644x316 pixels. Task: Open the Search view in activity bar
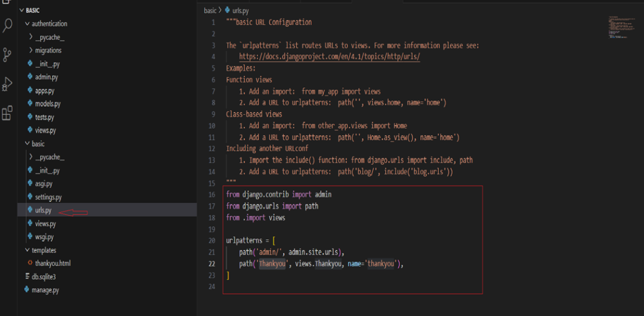(x=8, y=26)
